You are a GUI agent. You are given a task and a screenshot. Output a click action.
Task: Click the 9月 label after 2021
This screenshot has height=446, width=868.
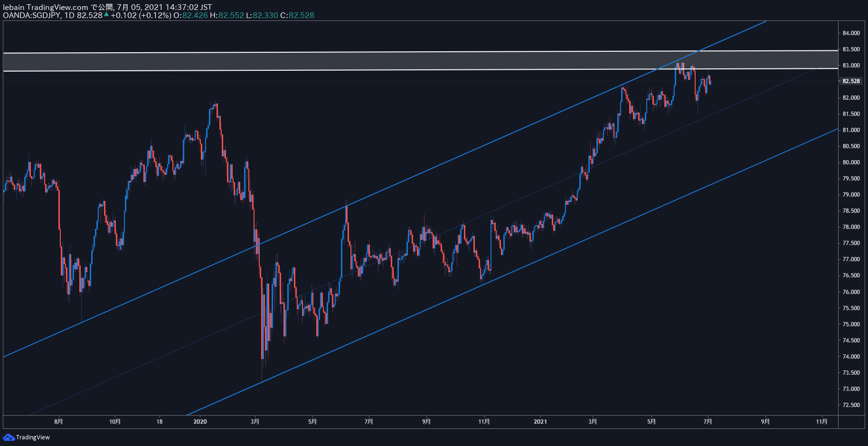[x=765, y=422]
